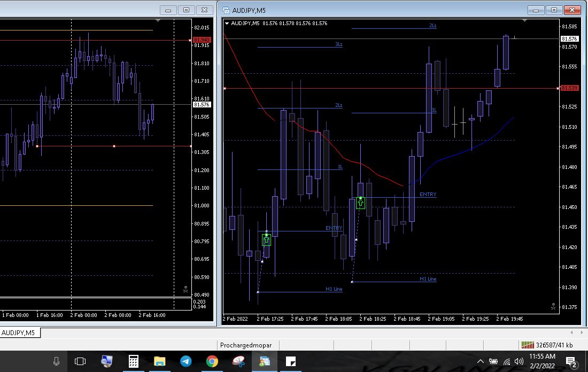Screen dimensions: 588x372
Task: Open Telegram from the taskbar
Action: pyautogui.click(x=185, y=362)
